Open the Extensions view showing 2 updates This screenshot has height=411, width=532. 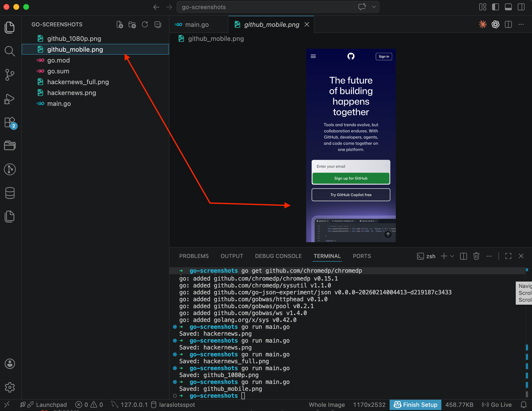(10, 123)
